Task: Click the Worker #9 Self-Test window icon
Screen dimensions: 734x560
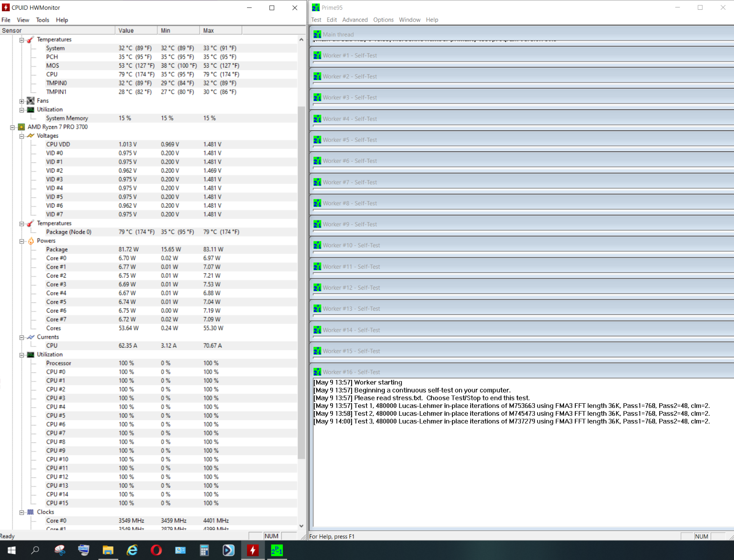Action: (318, 224)
